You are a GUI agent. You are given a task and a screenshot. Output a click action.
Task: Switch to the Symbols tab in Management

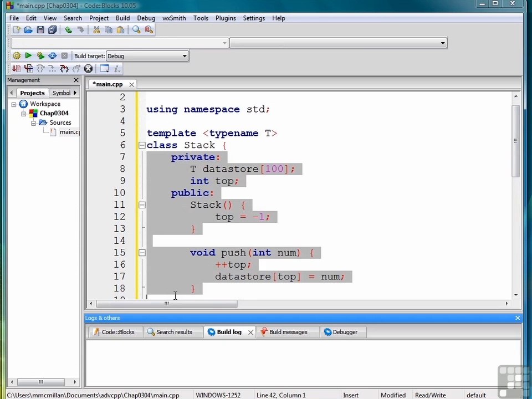click(62, 93)
